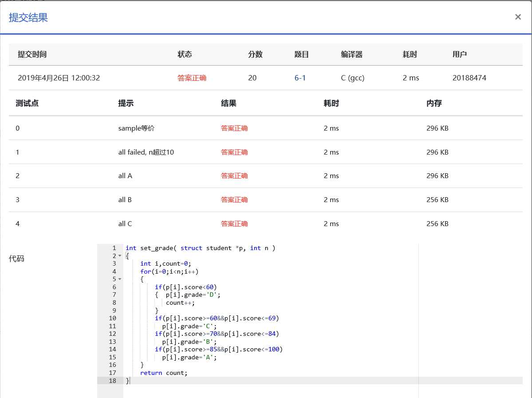Click the 结果 column header
532x398 pixels.
click(x=229, y=103)
